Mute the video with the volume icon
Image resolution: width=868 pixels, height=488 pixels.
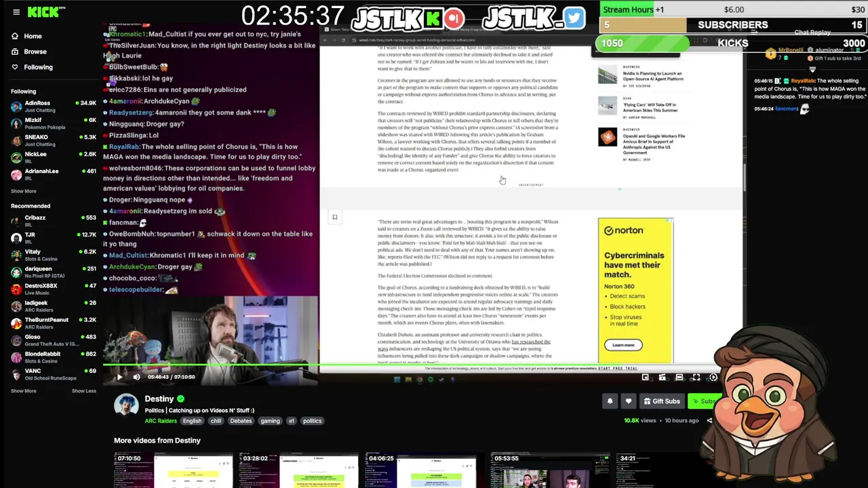tap(136, 377)
